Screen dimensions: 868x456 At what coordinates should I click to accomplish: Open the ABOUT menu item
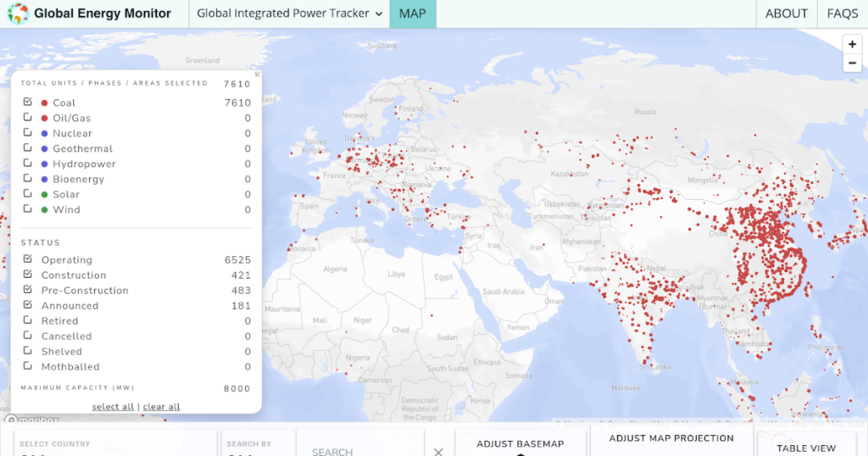click(x=786, y=14)
